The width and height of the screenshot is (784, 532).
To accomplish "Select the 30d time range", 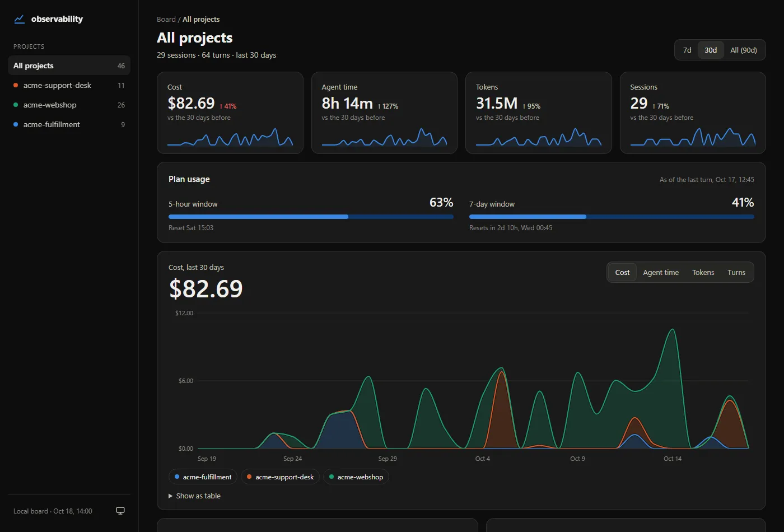I will tap(711, 50).
